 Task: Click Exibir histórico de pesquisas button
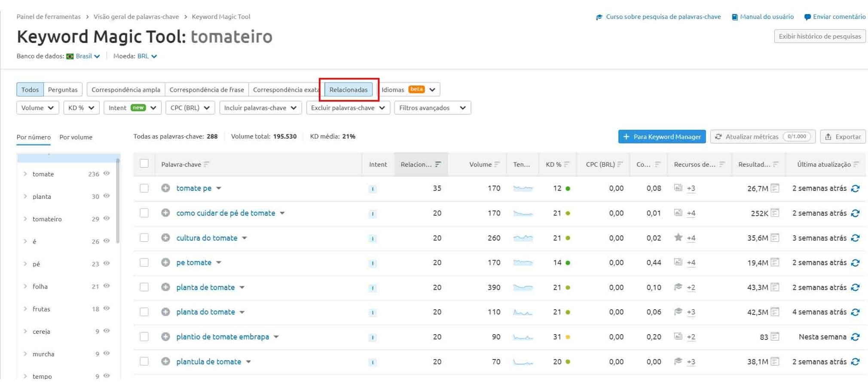(x=820, y=37)
